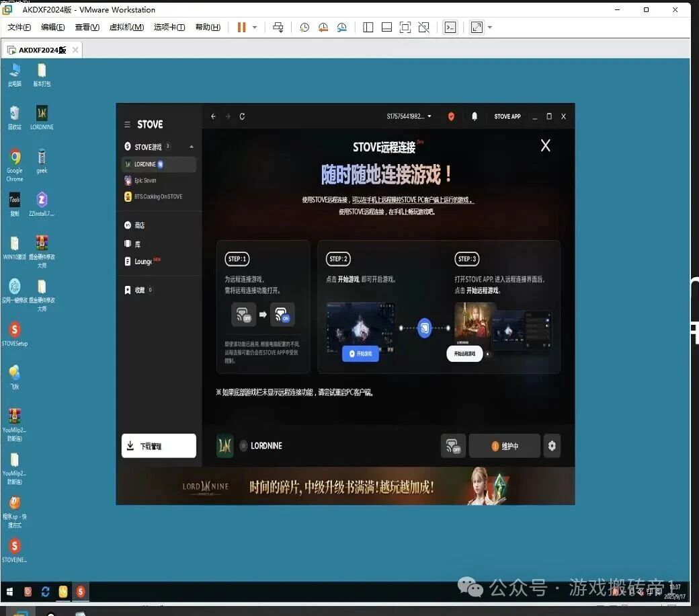Click the refresh icon in STOVE header
The width and height of the screenshot is (699, 616).
(x=242, y=116)
